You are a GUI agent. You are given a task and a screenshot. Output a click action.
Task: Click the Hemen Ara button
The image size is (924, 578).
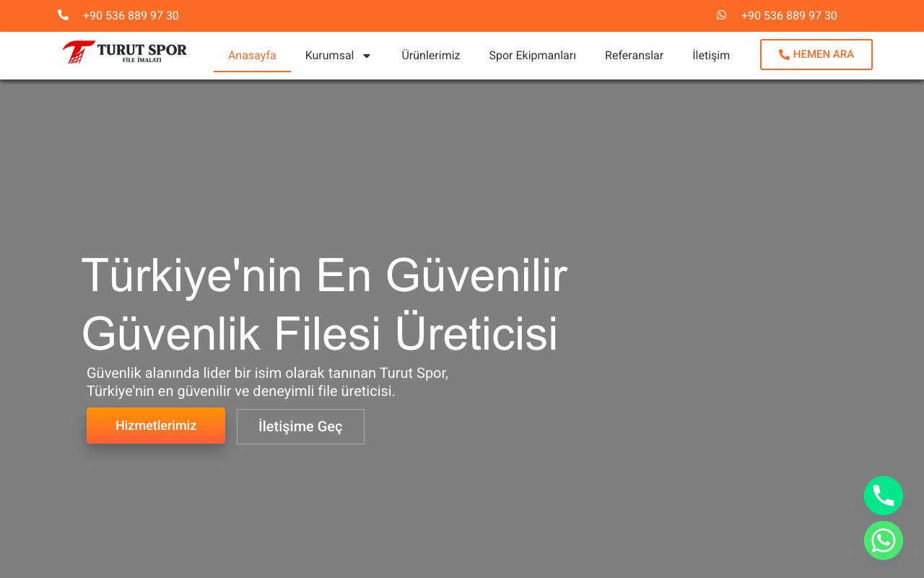pos(816,55)
